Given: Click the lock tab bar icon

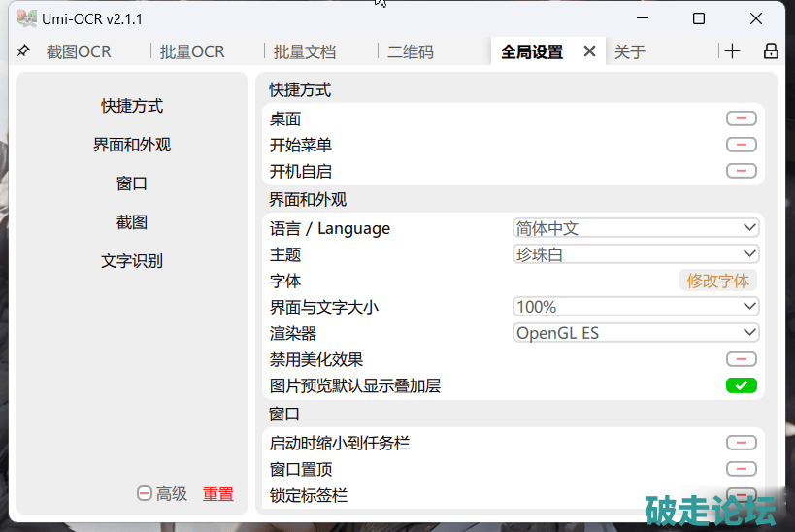Looking at the screenshot, I should coord(771,51).
